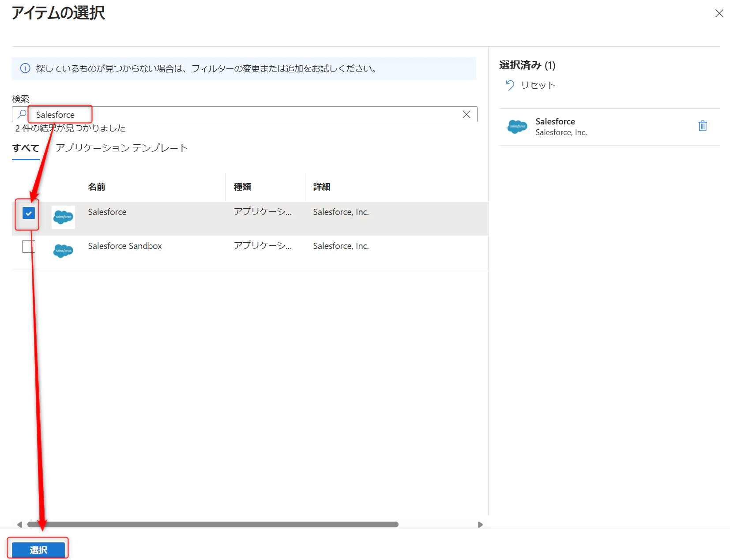Click the Salesforce Sandbox row logo
Image resolution: width=730 pixels, height=560 pixels.
pos(63,251)
